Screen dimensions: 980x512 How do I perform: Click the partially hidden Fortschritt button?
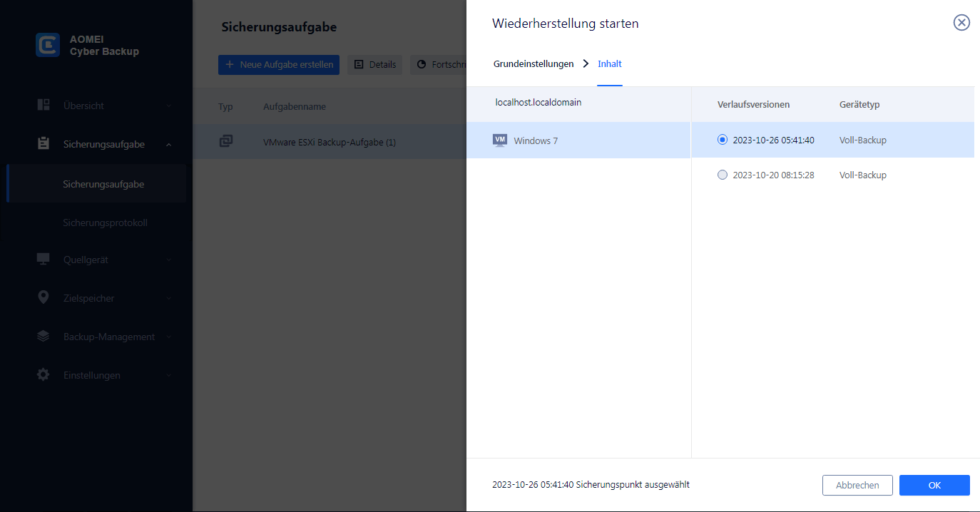[x=439, y=64]
